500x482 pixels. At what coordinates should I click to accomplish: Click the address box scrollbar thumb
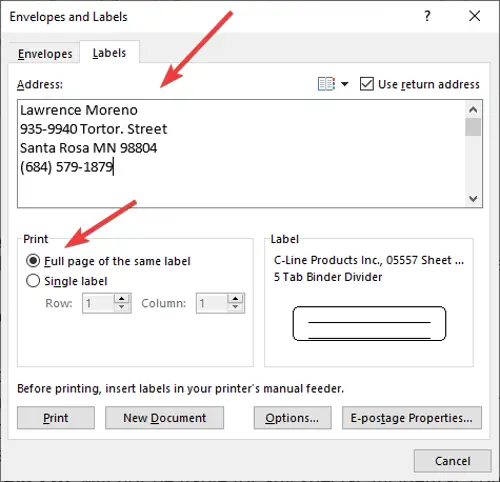pyautogui.click(x=473, y=127)
